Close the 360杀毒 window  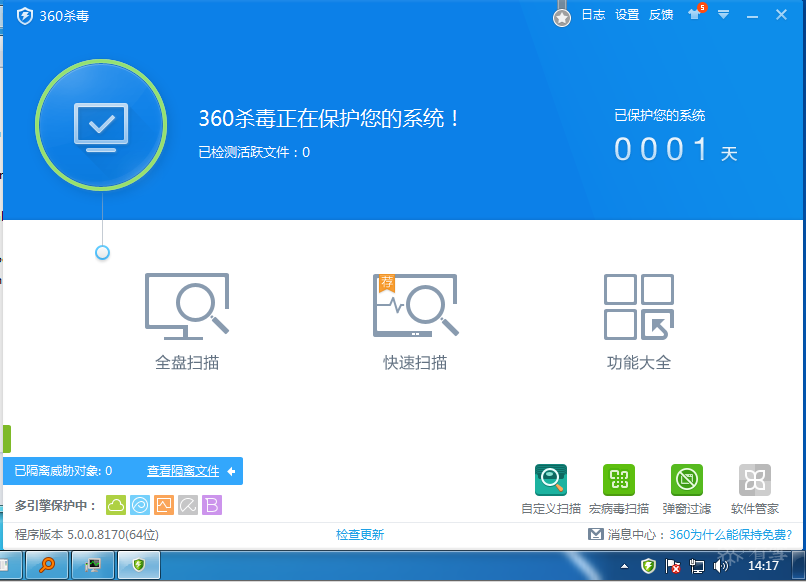coord(781,14)
